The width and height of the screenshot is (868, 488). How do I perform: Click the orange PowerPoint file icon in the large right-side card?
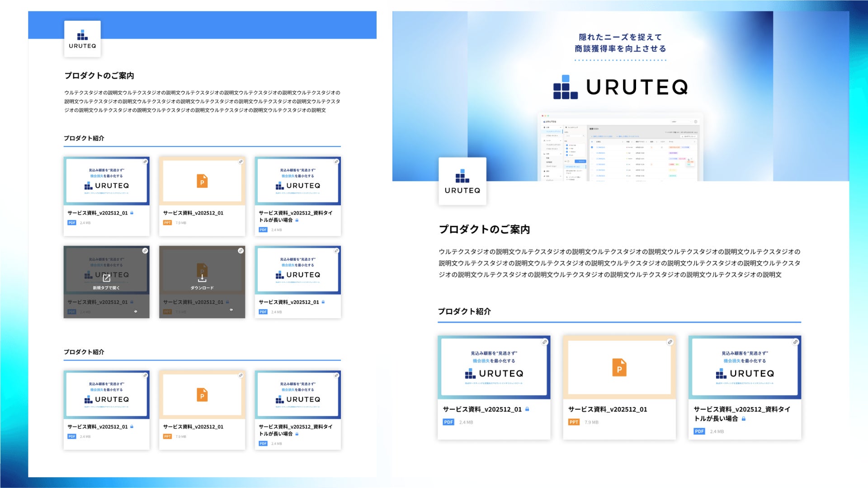coord(619,367)
